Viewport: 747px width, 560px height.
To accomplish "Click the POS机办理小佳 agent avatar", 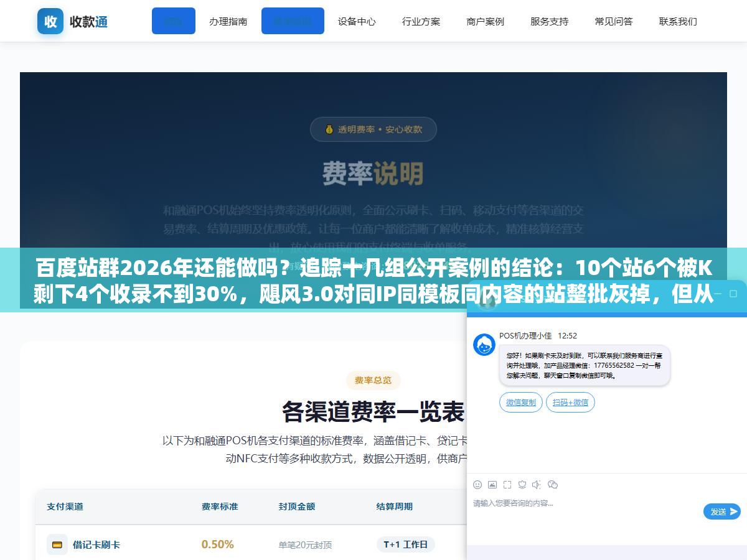I will point(484,345).
